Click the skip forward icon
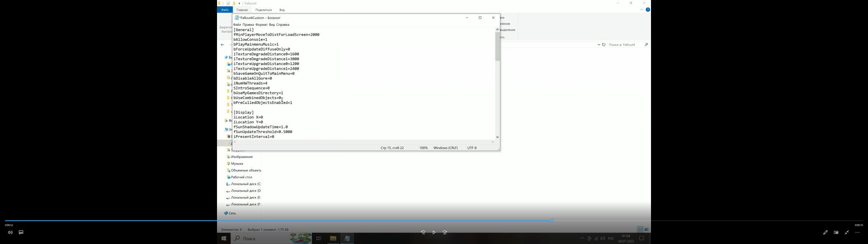Viewport: 868px width, 244px height. (x=445, y=233)
